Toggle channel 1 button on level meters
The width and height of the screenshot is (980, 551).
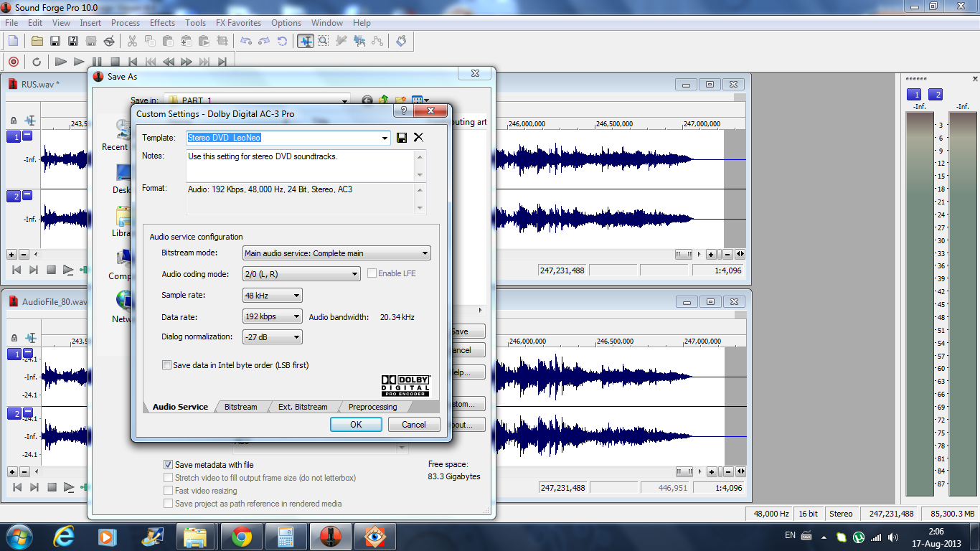(914, 95)
